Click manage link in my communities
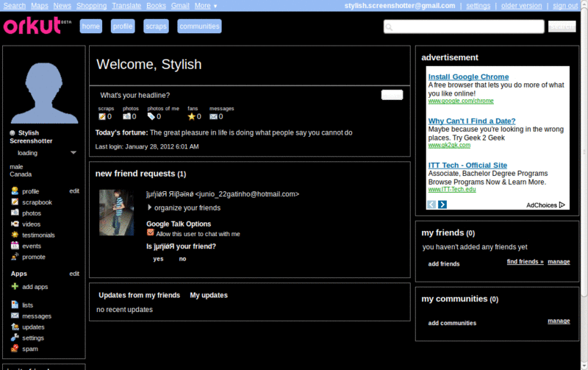 (559, 321)
